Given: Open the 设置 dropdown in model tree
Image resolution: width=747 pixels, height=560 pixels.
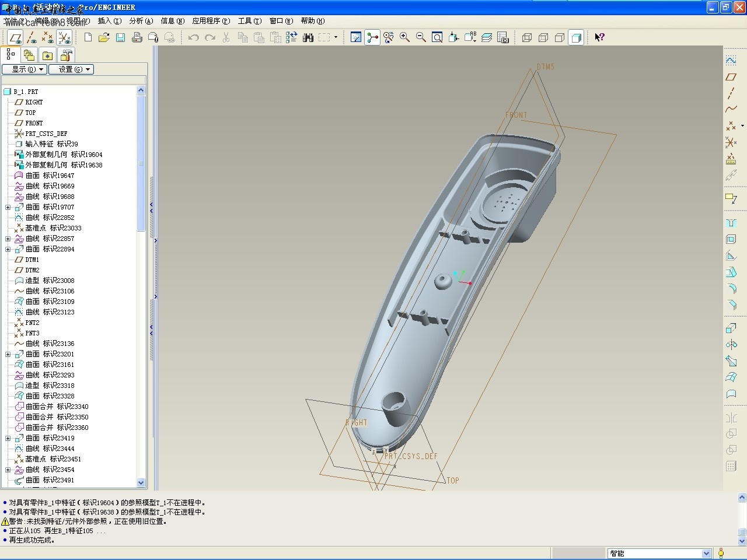Looking at the screenshot, I should 71,69.
